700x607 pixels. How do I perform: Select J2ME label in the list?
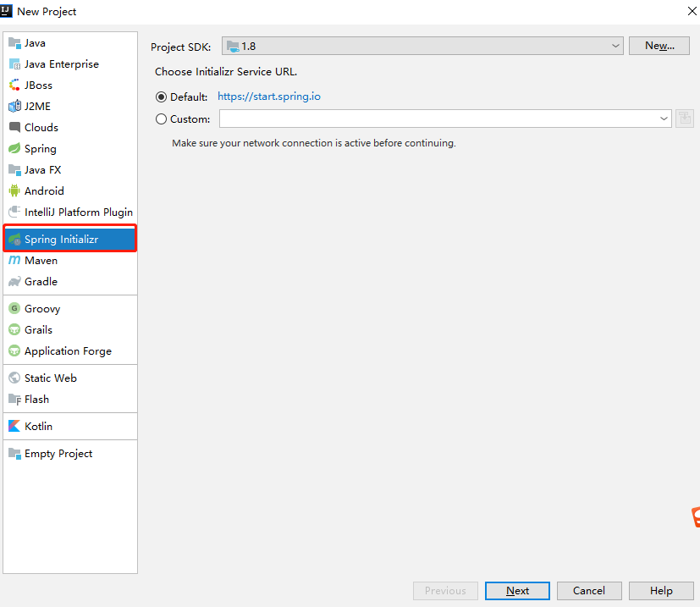37,107
